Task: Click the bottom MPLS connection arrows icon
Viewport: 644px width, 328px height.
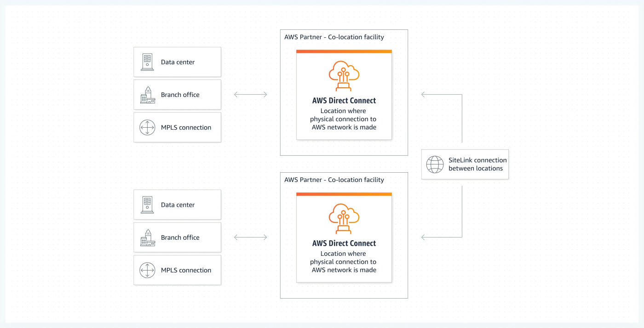Action: [147, 270]
